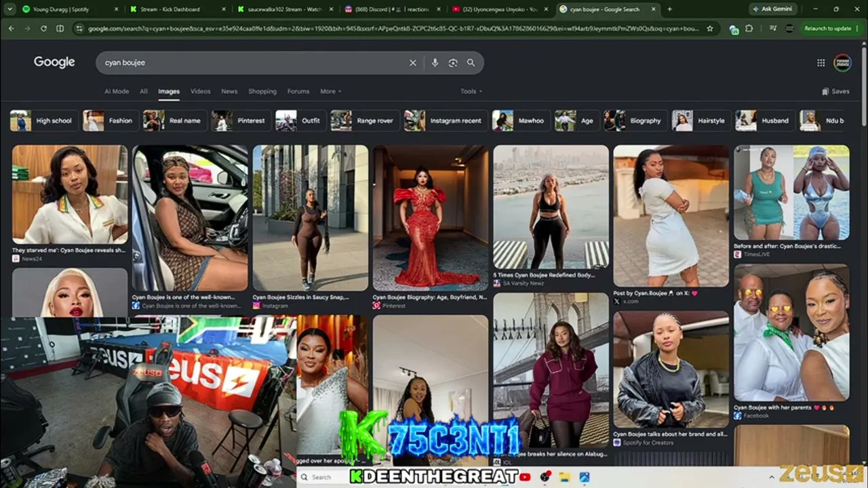Bookmark this page with the star icon
The image size is (868, 488).
[x=710, y=28]
